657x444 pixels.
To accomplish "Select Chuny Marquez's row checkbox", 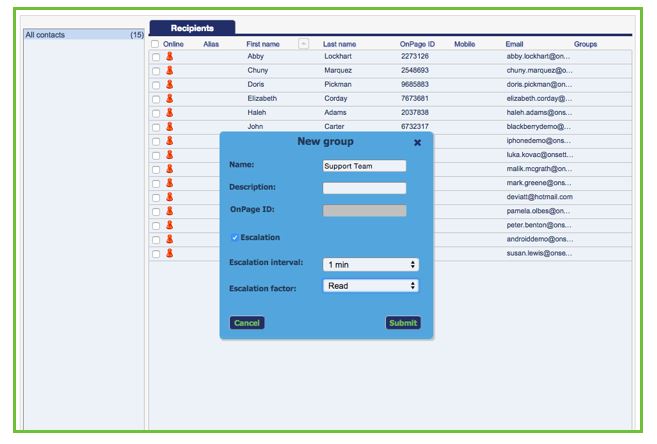I will (x=156, y=71).
